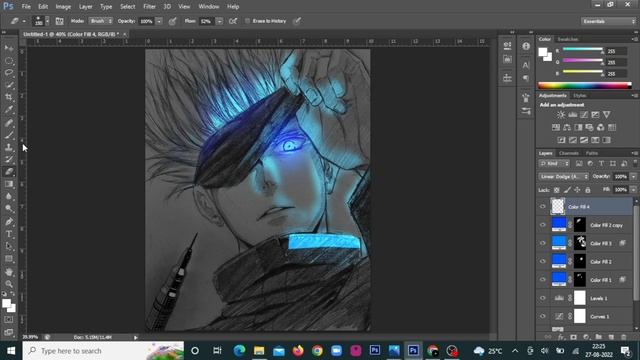Add a Vibrance adjustment
The width and height of the screenshot is (640, 360).
(607, 115)
